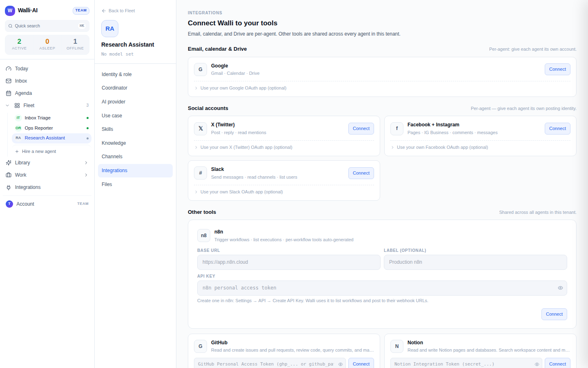Click the Notion N icon

click(397, 346)
